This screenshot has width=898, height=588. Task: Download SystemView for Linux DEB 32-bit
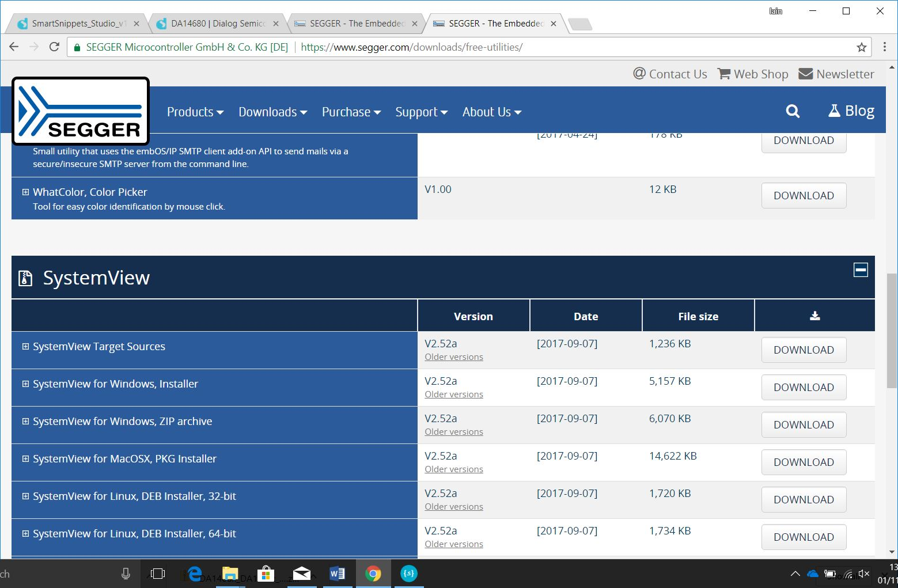[804, 499]
